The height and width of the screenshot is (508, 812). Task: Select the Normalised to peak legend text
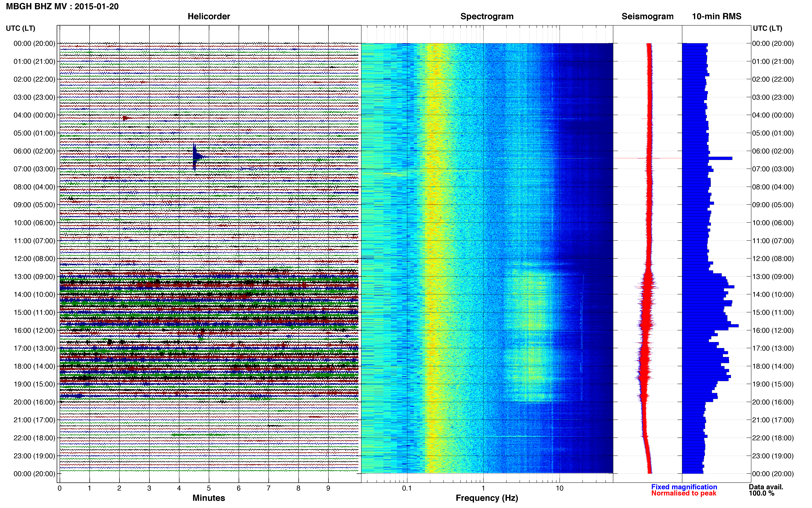pyautogui.click(x=684, y=493)
